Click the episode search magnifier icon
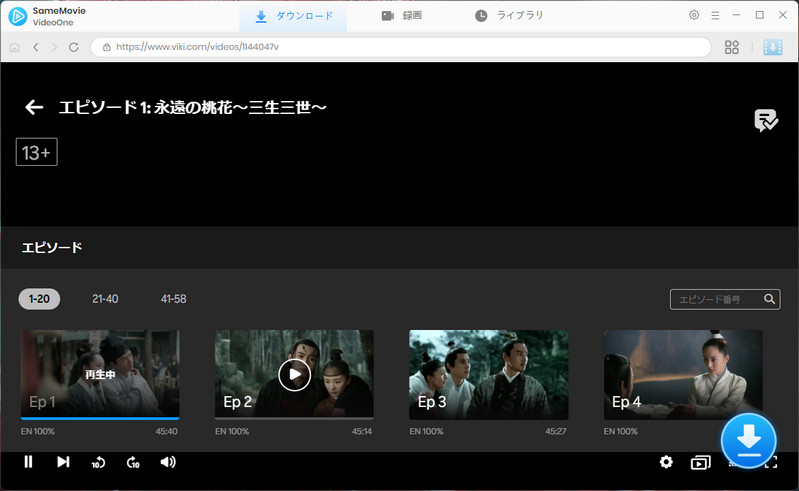This screenshot has width=799, height=491. pos(769,299)
